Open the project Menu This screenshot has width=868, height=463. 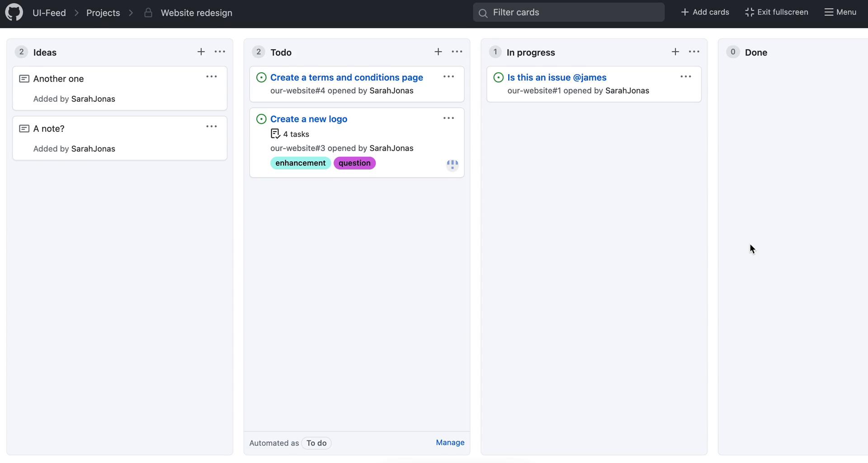pos(840,12)
